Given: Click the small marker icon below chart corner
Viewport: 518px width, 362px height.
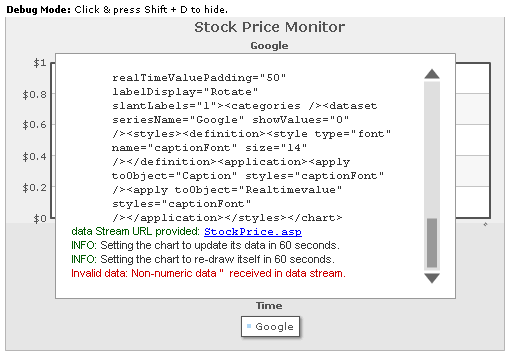Looking at the screenshot, I should (x=485, y=224).
